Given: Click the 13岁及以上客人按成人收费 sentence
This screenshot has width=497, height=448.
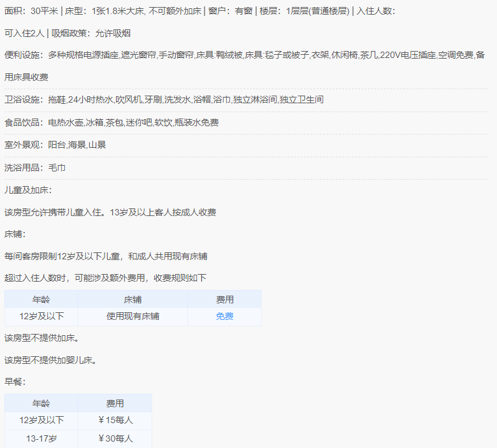Looking at the screenshot, I should click(x=163, y=212).
